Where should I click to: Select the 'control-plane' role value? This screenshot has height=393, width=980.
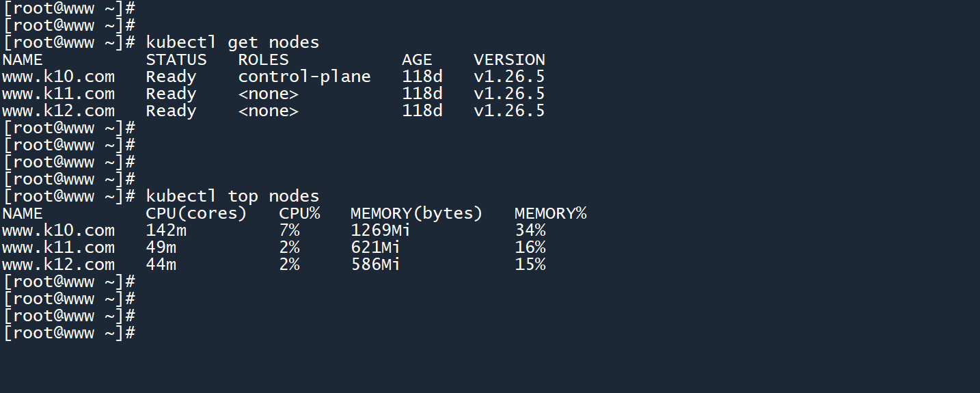point(304,77)
